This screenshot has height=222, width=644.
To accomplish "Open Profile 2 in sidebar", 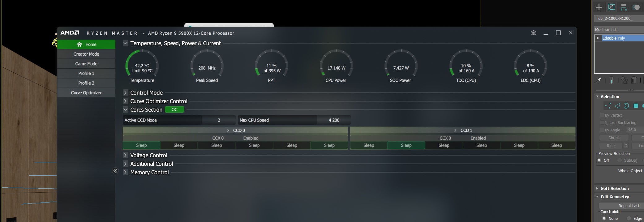I will click(x=86, y=83).
